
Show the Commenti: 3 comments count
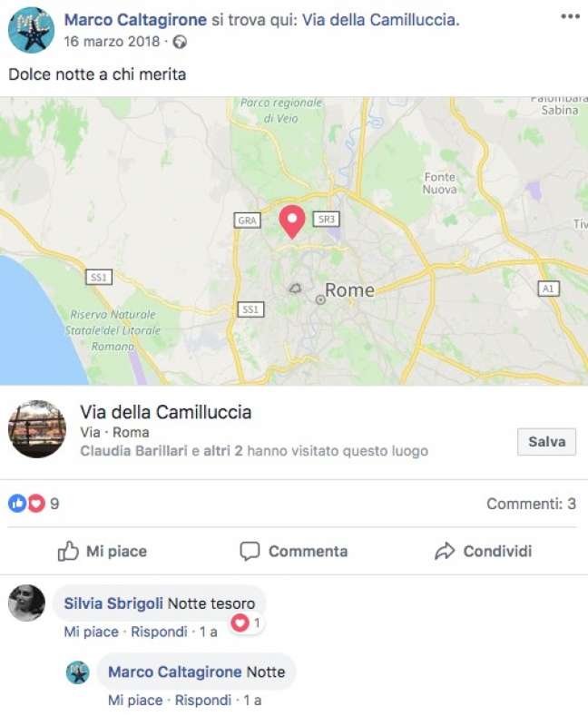pyautogui.click(x=531, y=504)
